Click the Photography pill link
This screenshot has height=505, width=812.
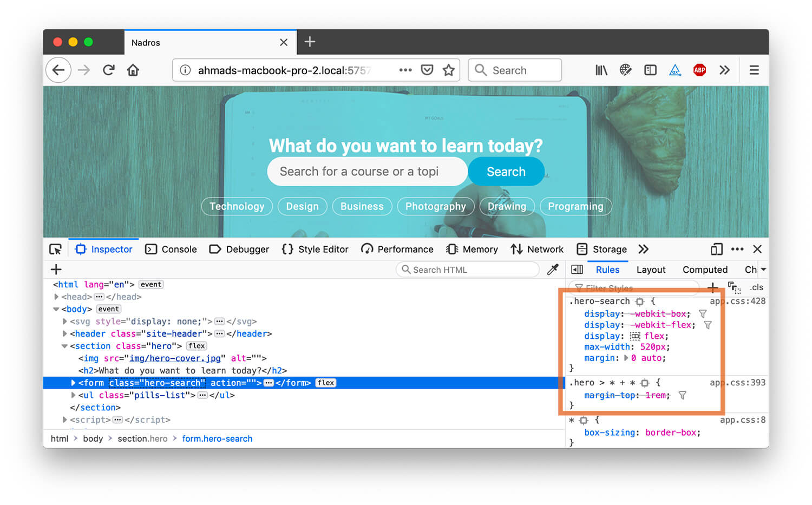pos(435,206)
